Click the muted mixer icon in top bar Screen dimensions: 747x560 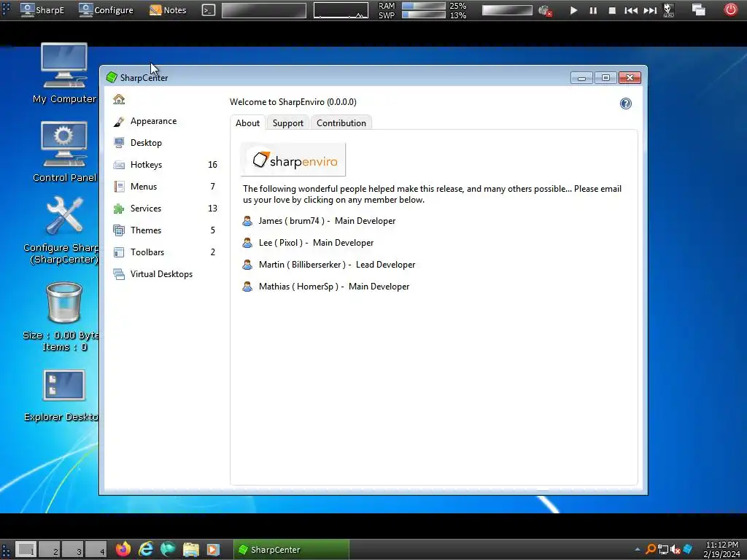coord(545,10)
